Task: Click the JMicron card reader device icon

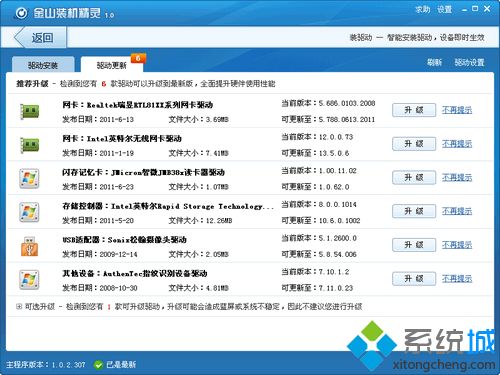Action: click(x=29, y=178)
